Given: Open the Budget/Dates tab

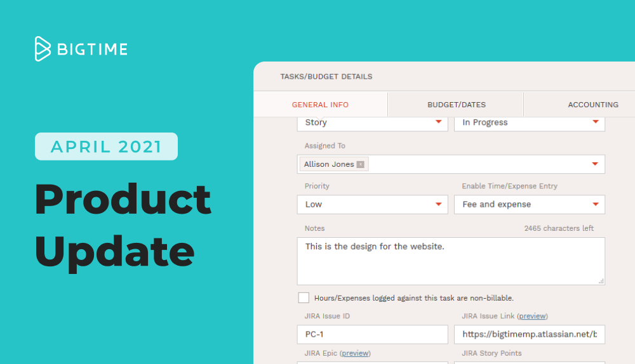Looking at the screenshot, I should [456, 105].
